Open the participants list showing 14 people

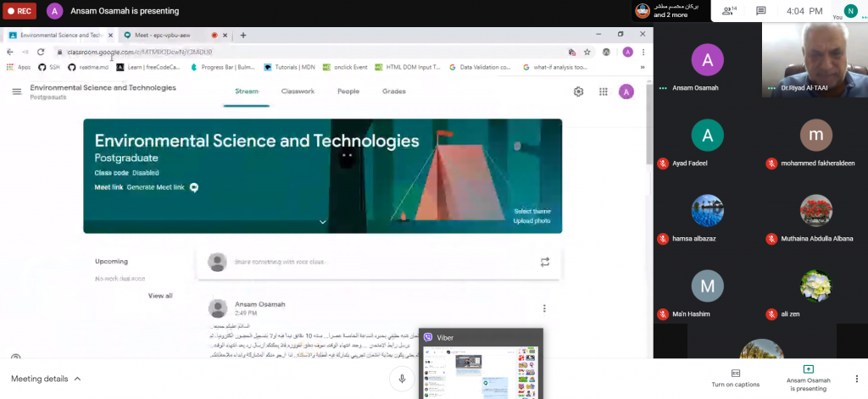point(727,11)
